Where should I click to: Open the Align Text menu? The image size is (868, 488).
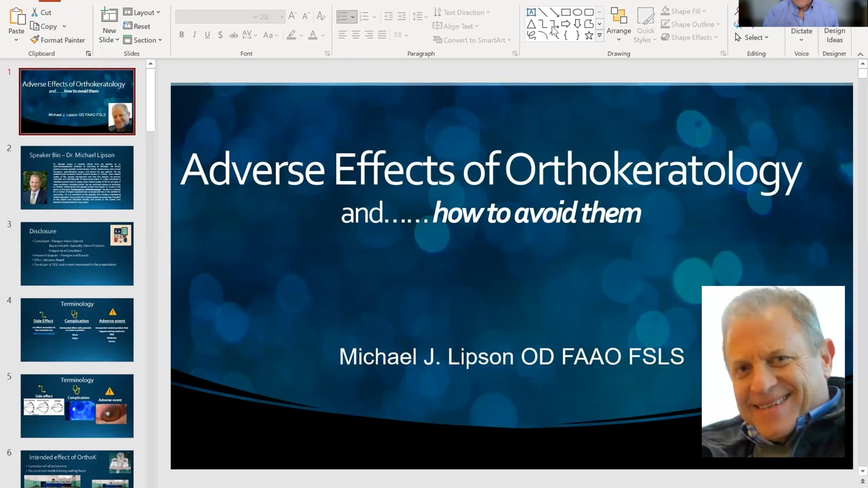[456, 26]
